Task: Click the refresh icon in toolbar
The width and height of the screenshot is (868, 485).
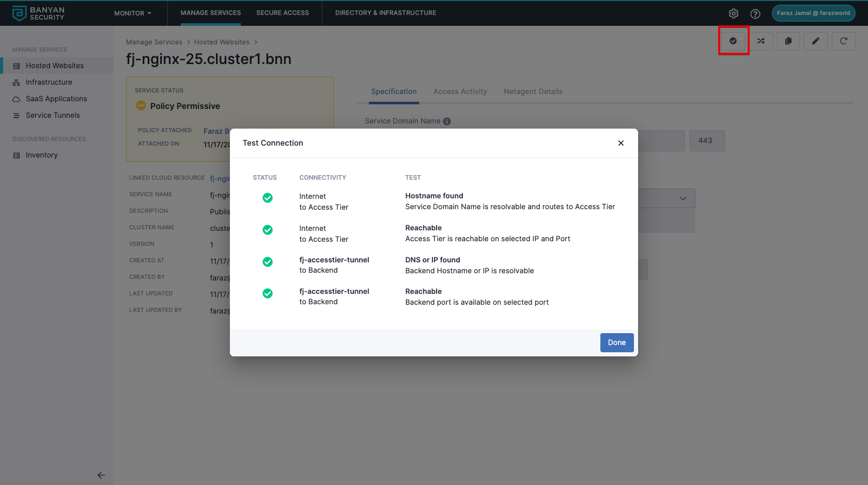Action: click(843, 41)
